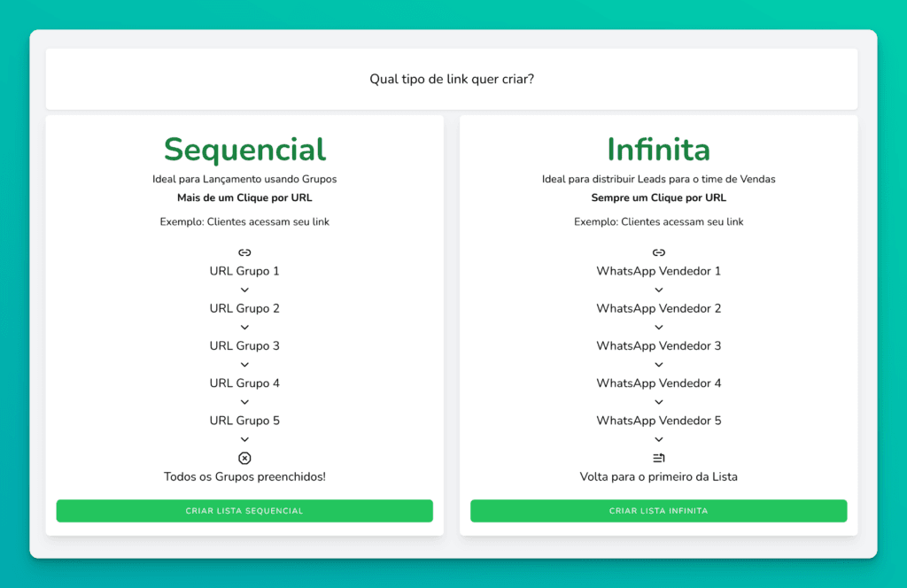
Task: Select the Sequencial card heading
Action: tap(244, 150)
